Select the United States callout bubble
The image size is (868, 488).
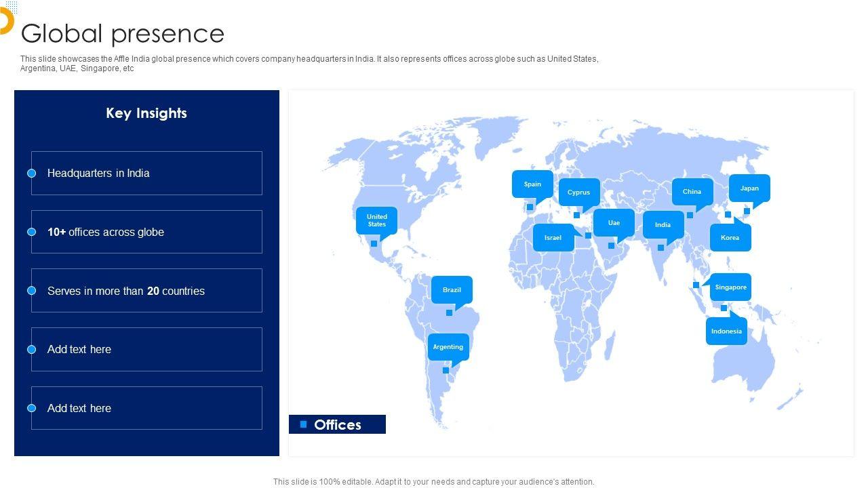tap(377, 220)
